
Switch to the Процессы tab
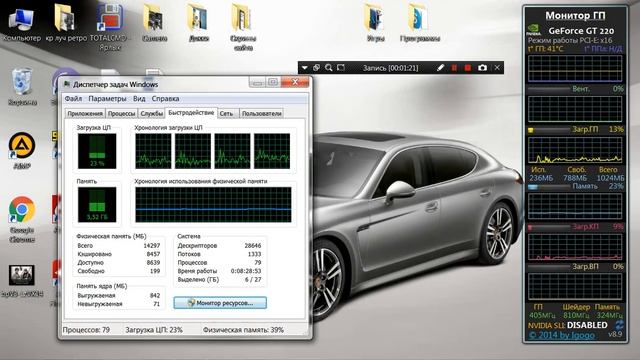122,113
